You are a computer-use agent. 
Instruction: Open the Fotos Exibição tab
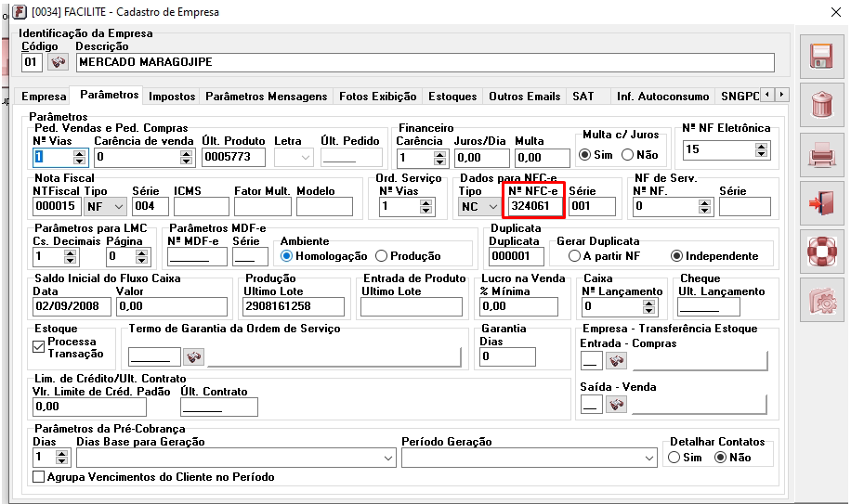(378, 97)
